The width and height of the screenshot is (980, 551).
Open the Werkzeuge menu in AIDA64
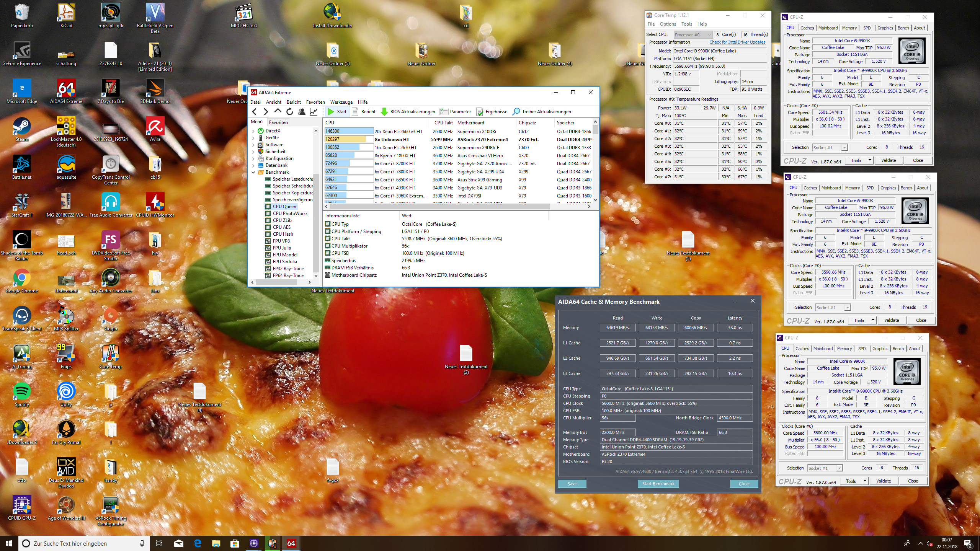pyautogui.click(x=341, y=102)
